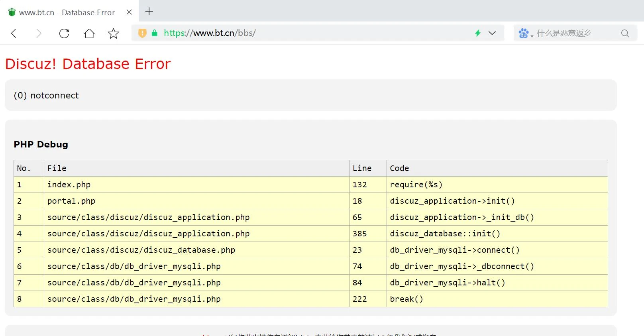
Task: Click the Line column header
Action: click(368, 168)
